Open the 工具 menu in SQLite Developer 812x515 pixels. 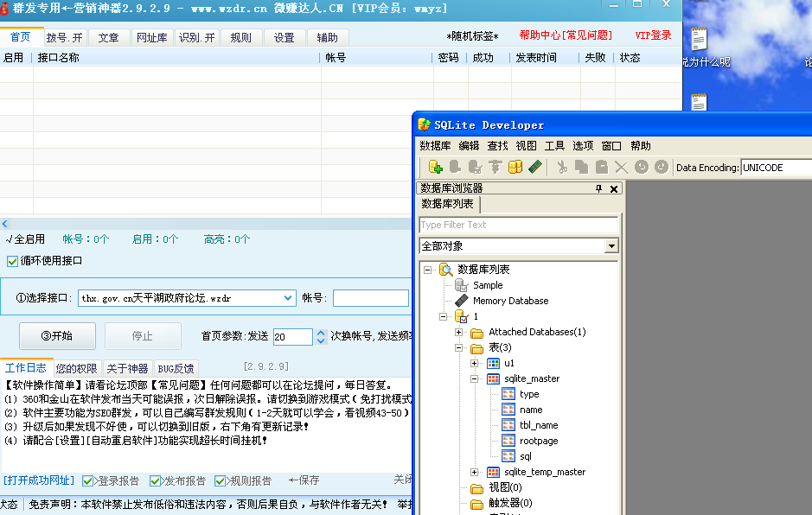click(x=554, y=145)
